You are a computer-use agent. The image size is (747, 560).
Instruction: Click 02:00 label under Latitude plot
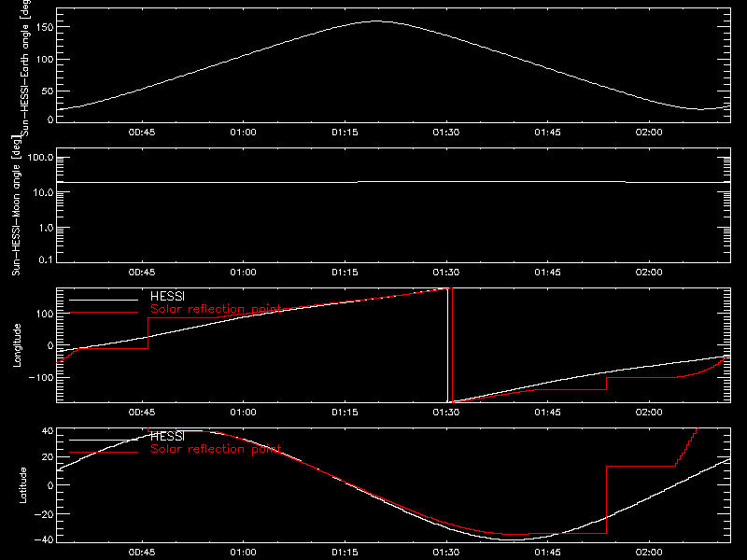[x=649, y=553]
